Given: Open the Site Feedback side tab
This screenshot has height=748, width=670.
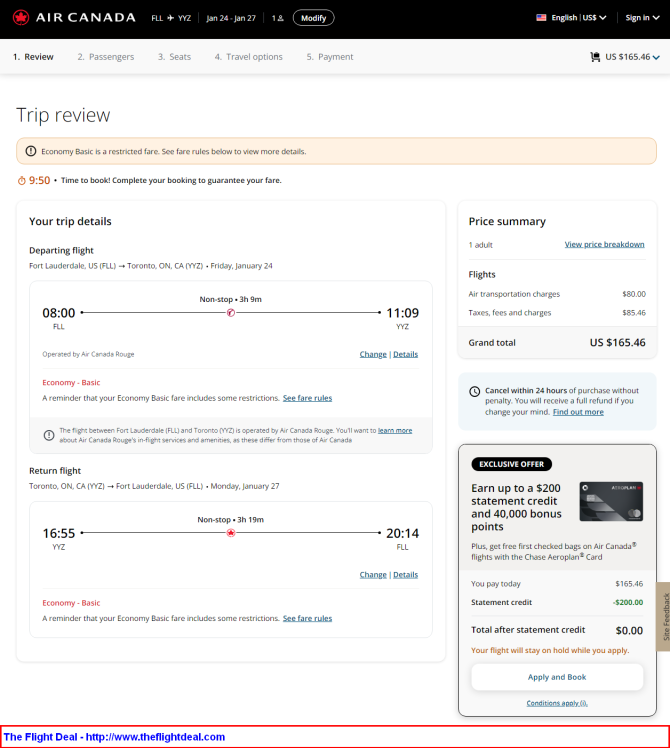Looking at the screenshot, I should click(664, 616).
